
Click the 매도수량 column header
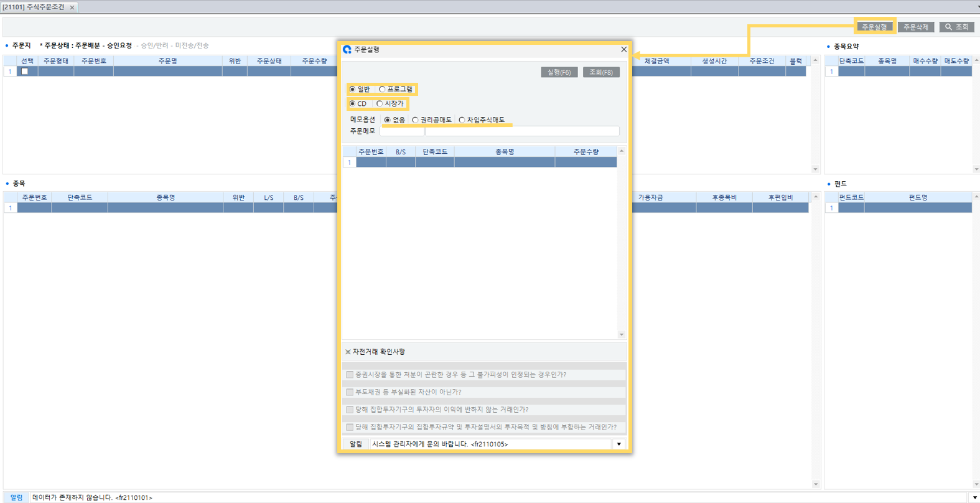click(956, 61)
